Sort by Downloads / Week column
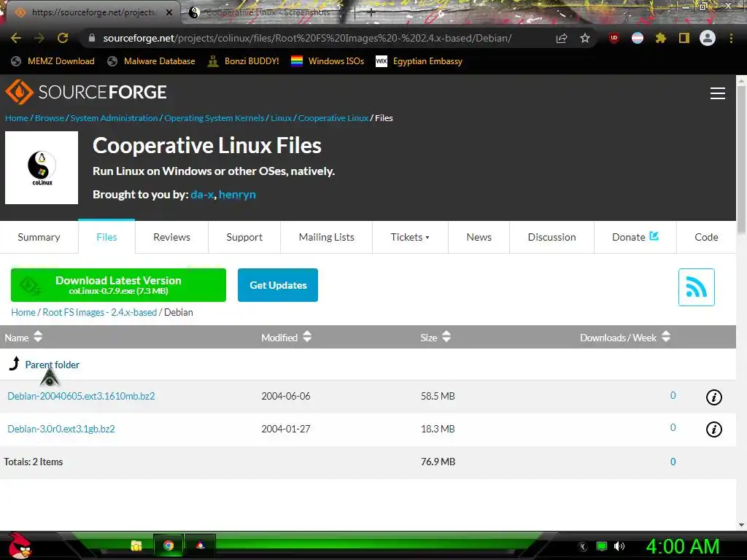Viewport: 747px width, 560px height. point(625,337)
